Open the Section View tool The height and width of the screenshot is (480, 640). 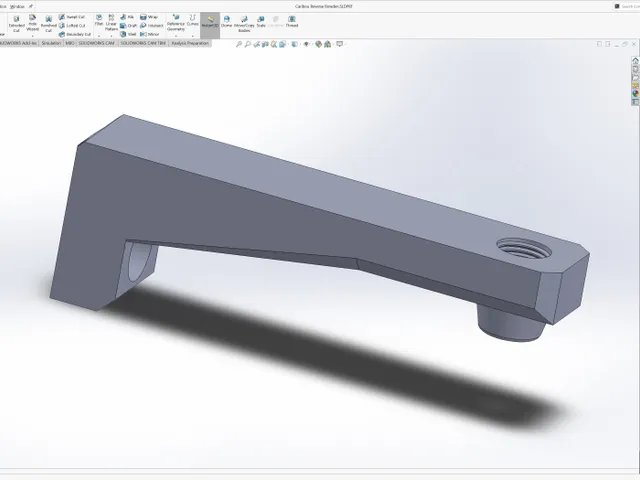coord(265,44)
